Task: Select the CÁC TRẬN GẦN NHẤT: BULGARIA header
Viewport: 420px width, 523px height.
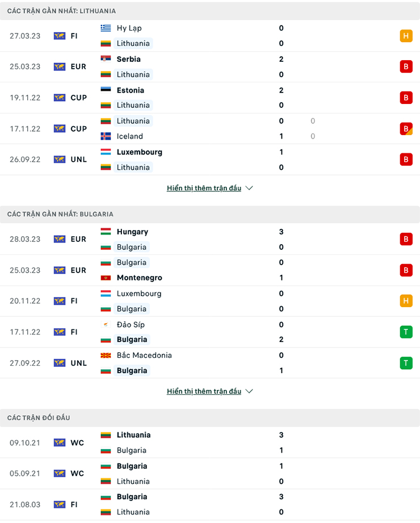Action: coord(60,214)
